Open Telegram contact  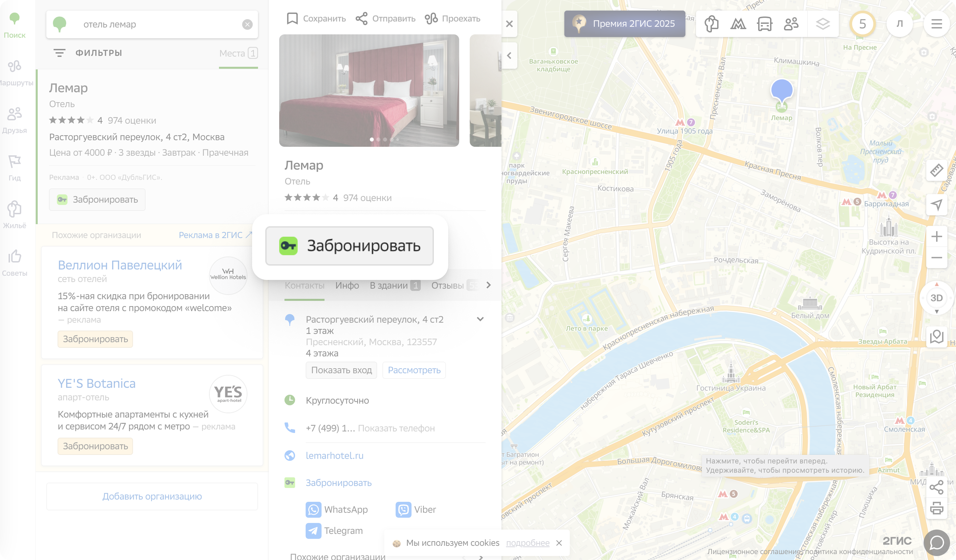pos(334,531)
